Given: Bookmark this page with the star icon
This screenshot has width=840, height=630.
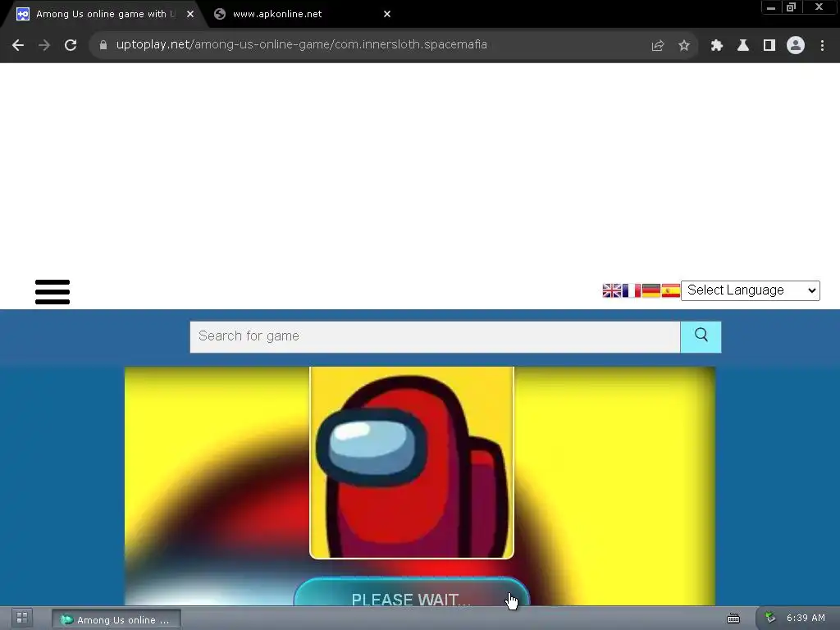Looking at the screenshot, I should pos(684,46).
